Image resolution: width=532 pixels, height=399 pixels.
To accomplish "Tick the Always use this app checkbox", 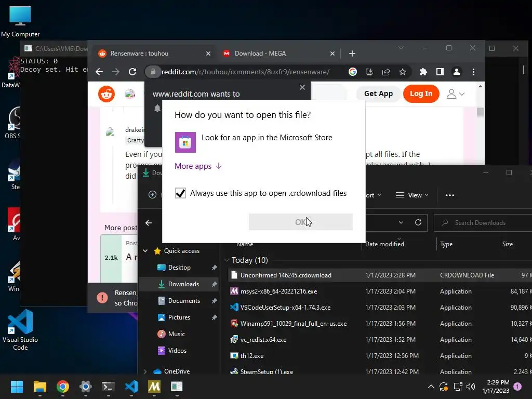I will (x=180, y=193).
